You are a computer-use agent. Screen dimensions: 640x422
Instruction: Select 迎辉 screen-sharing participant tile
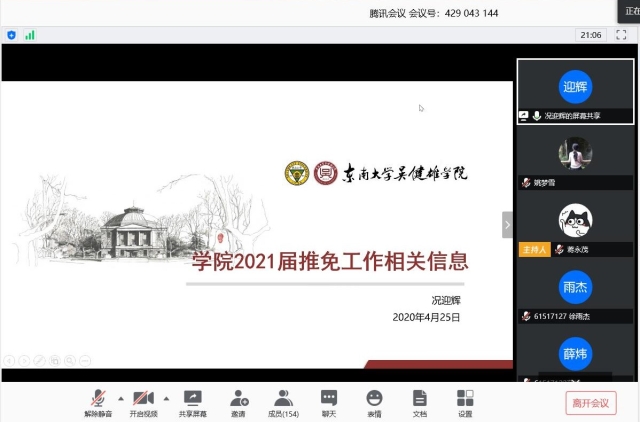coord(576,91)
